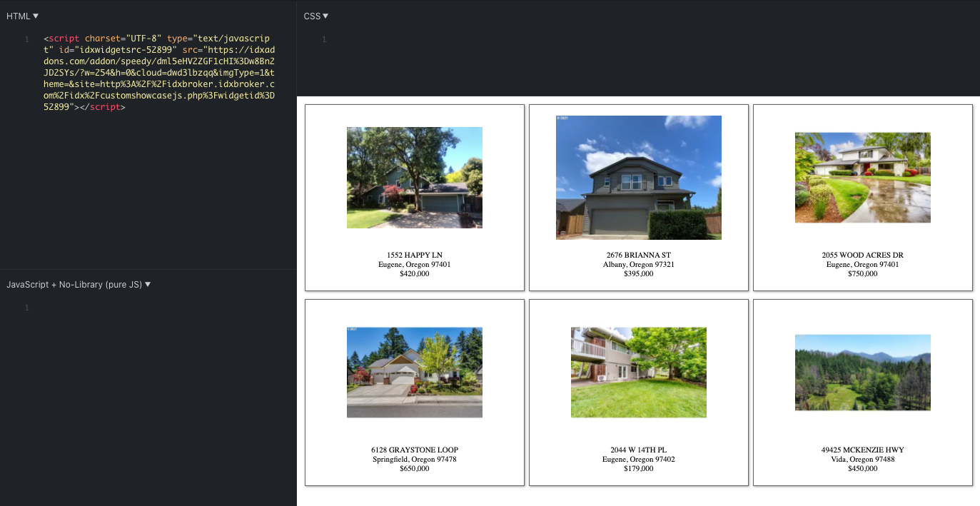This screenshot has width=980, height=506.
Task: Click the 6128 GRAYSTONE LOOP address text
Action: pyautogui.click(x=414, y=450)
